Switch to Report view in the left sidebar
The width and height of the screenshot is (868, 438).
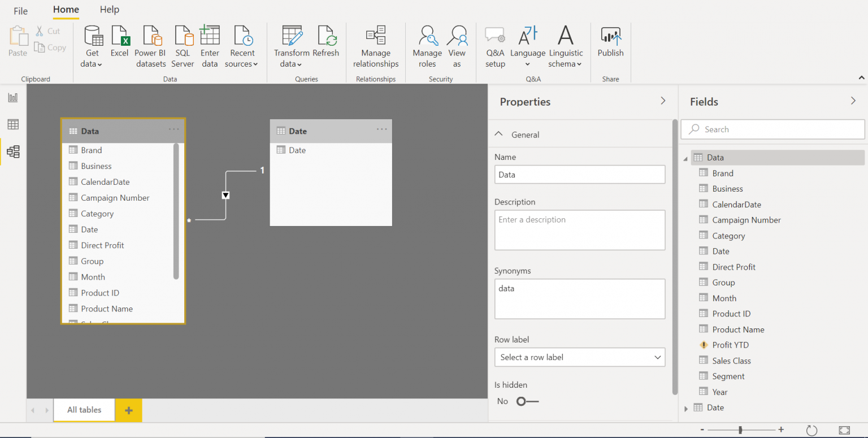point(12,97)
